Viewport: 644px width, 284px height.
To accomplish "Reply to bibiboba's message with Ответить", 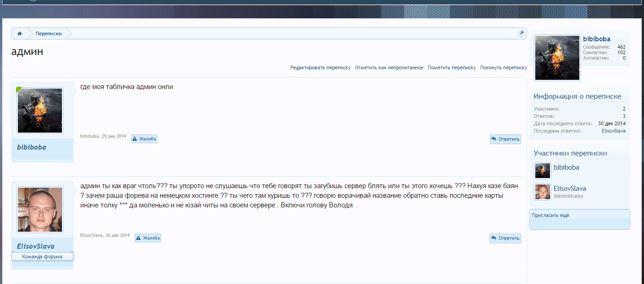I will click(x=505, y=139).
